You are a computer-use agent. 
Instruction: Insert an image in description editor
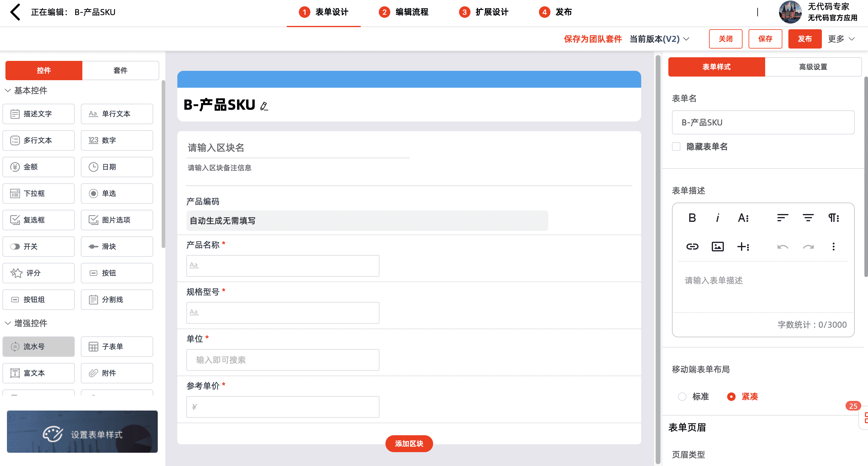[x=718, y=247]
